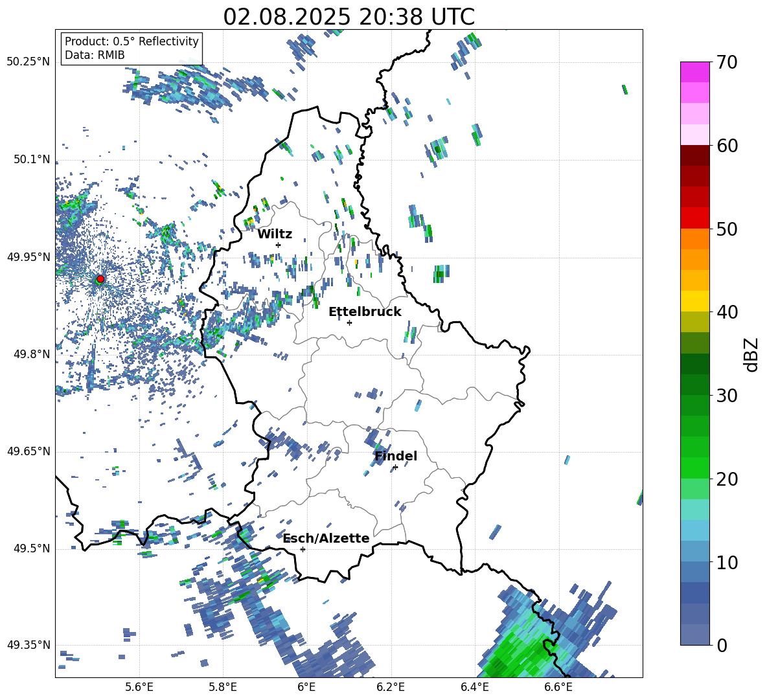Click the magenta 70 dBZ colorbar segment
This screenshot has height=700, width=767.
point(694,72)
